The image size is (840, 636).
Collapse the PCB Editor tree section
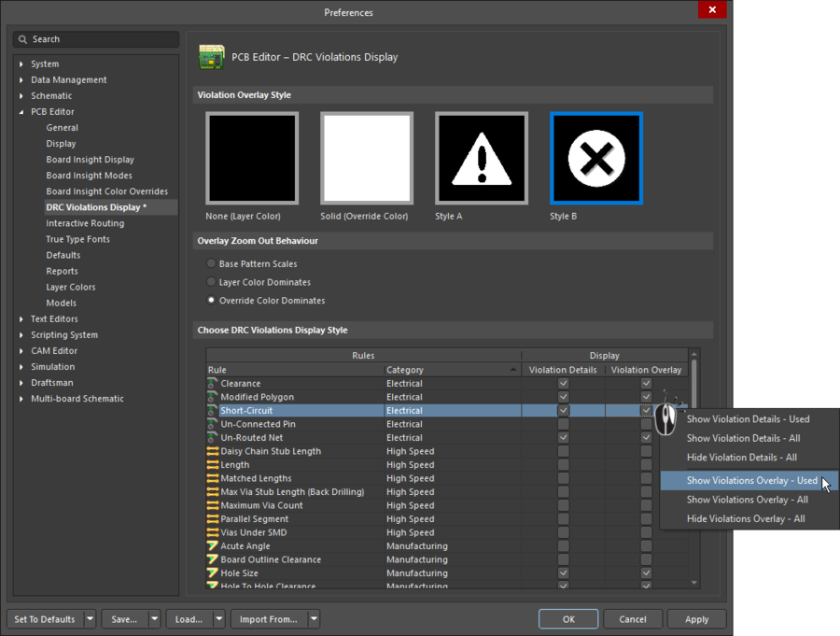[20, 110]
